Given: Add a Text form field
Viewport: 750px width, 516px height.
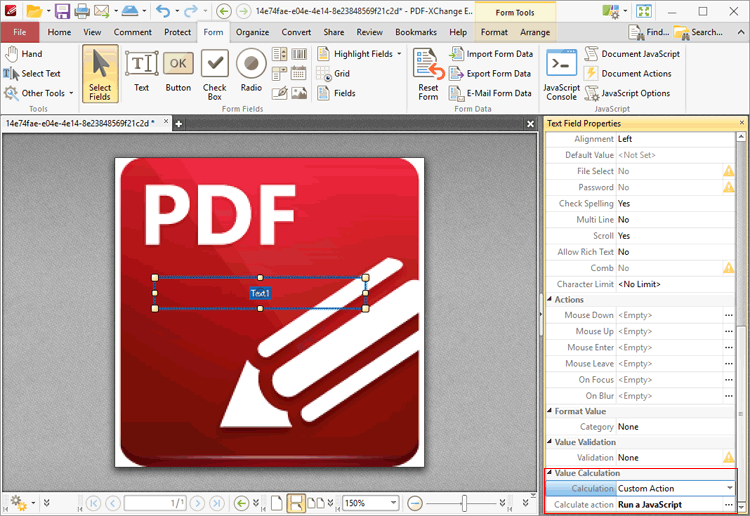Looking at the screenshot, I should click(x=142, y=73).
